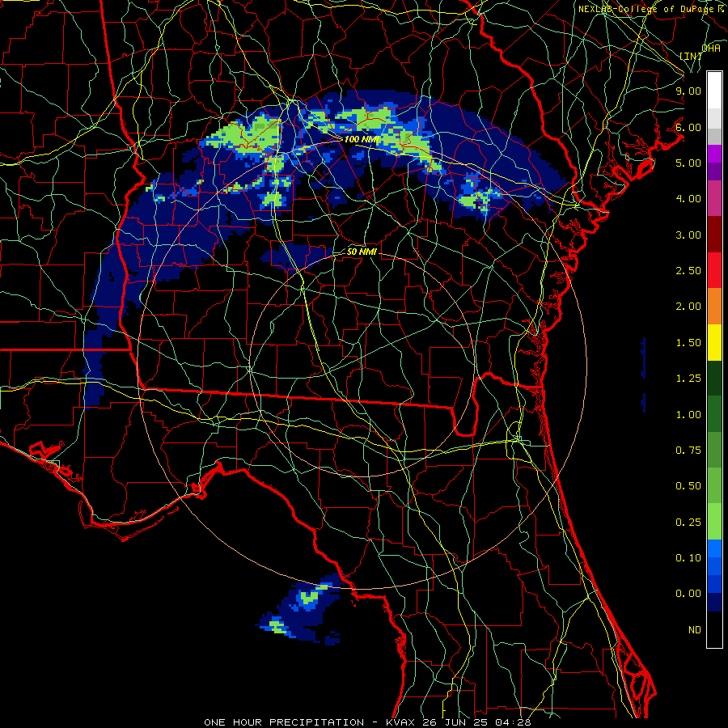The image size is (728, 728).
Task: Click the "9.00" scale label
Action: (688, 91)
